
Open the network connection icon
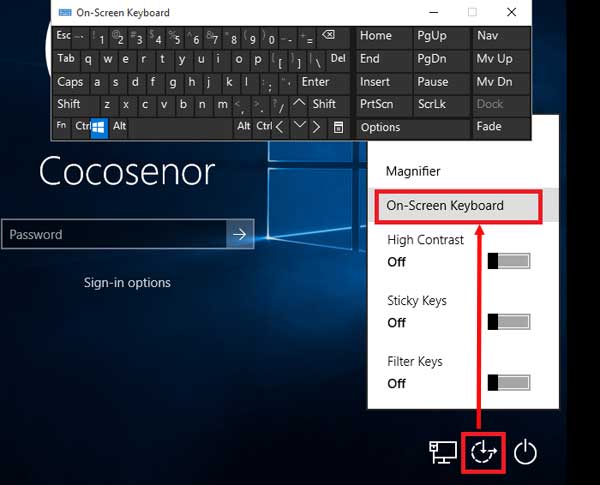(443, 452)
